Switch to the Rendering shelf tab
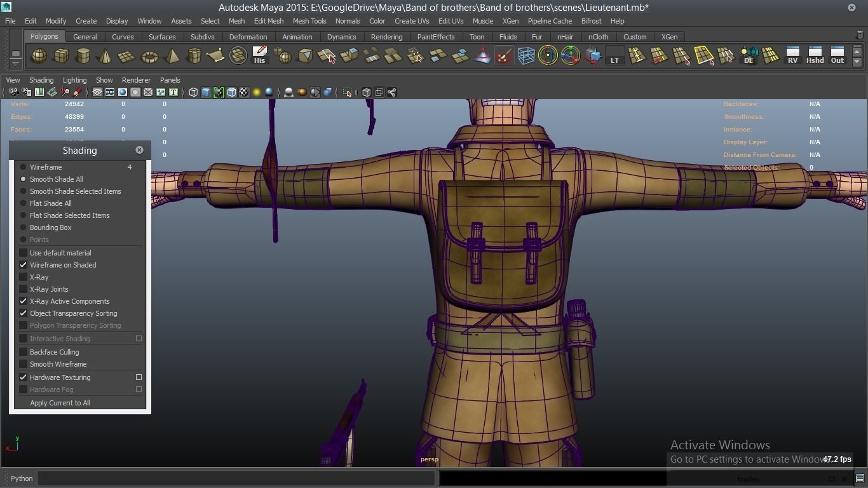This screenshot has height=488, width=868. coord(386,37)
